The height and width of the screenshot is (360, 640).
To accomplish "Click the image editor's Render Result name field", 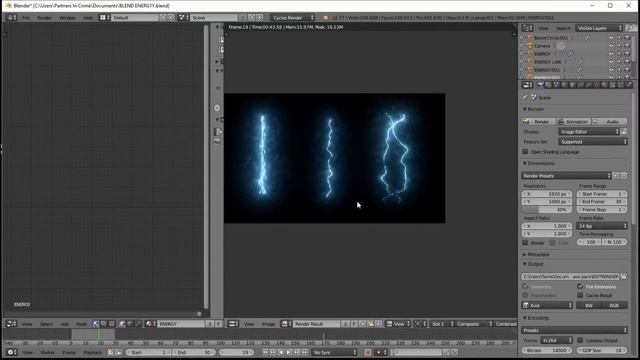I will click(316, 324).
